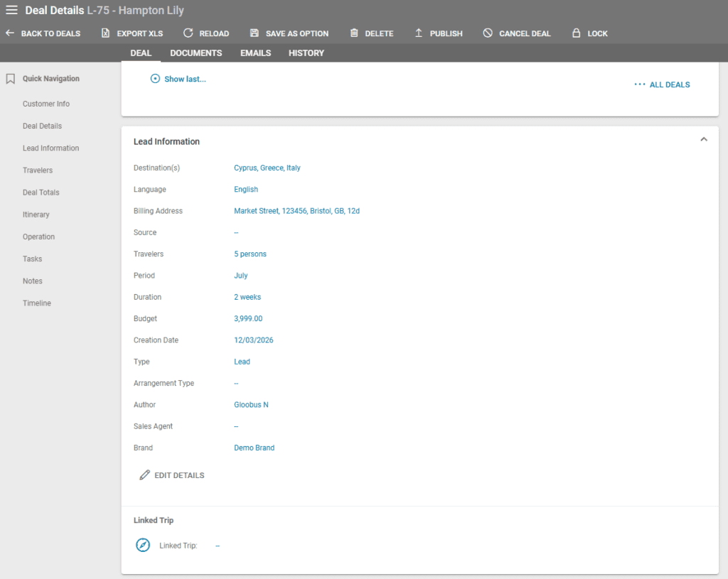Click the Quick Navigation bookmark icon
The width and height of the screenshot is (728, 579).
(10, 79)
